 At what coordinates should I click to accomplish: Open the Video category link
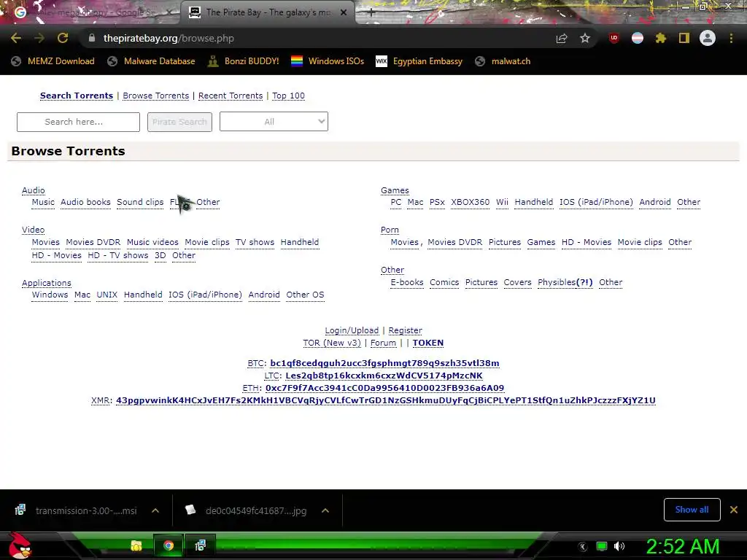(34, 230)
